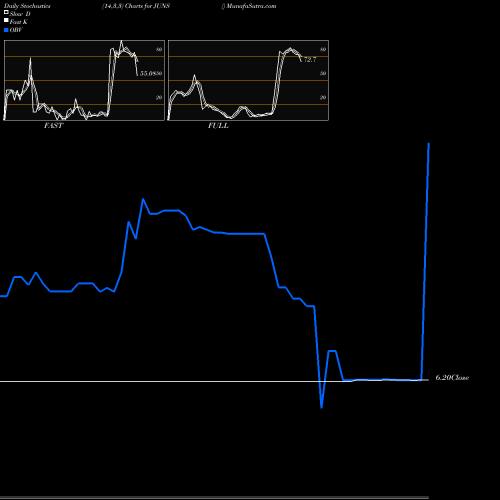Click the Slow D legend swatch
This screenshot has width=500, height=500.
(6, 12)
